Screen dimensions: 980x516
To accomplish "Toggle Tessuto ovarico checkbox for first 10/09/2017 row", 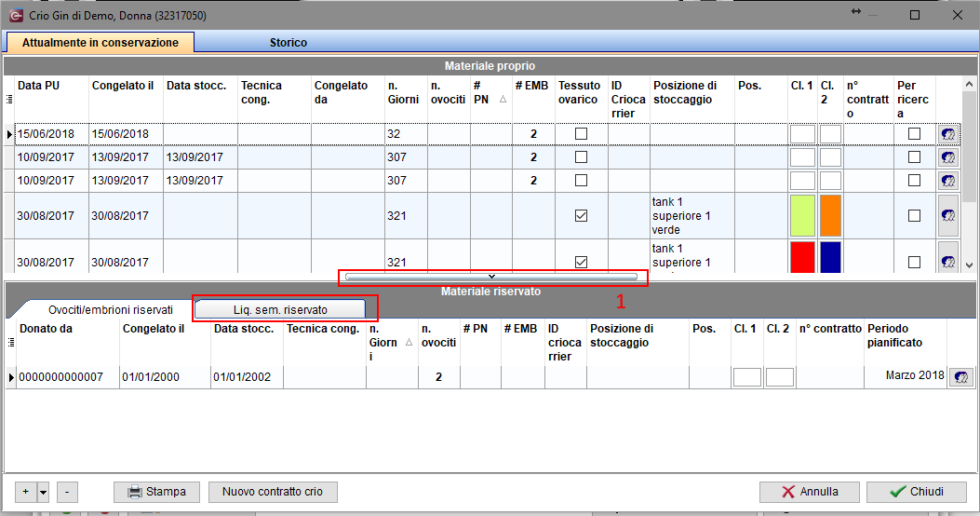I will tap(582, 157).
